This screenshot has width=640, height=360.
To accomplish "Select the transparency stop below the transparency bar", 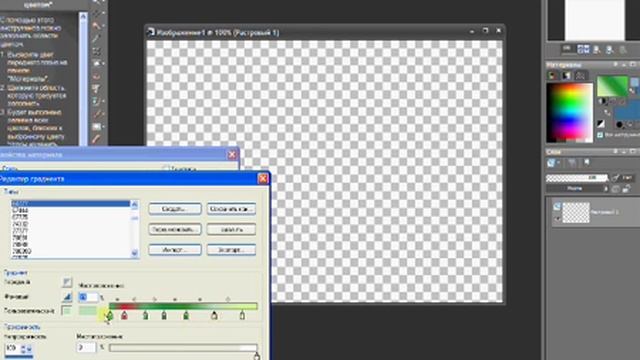I will [256, 356].
